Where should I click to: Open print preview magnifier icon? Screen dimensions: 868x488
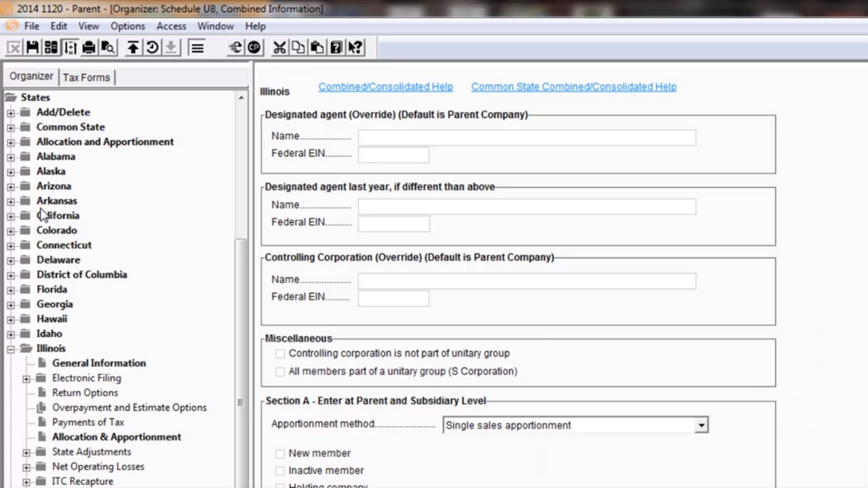point(108,48)
